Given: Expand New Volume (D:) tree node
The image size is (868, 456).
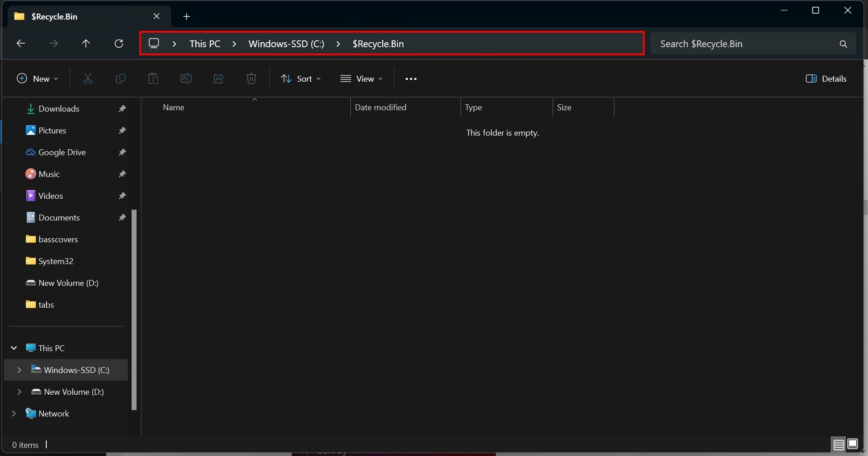Looking at the screenshot, I should tap(19, 392).
